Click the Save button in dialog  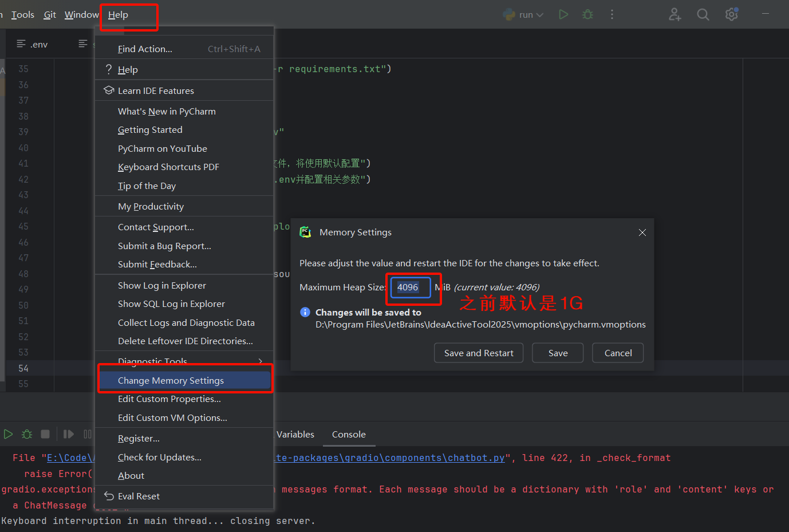558,353
